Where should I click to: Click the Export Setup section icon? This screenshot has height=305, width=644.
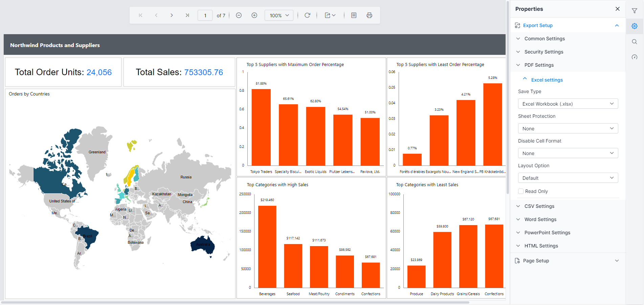[517, 25]
